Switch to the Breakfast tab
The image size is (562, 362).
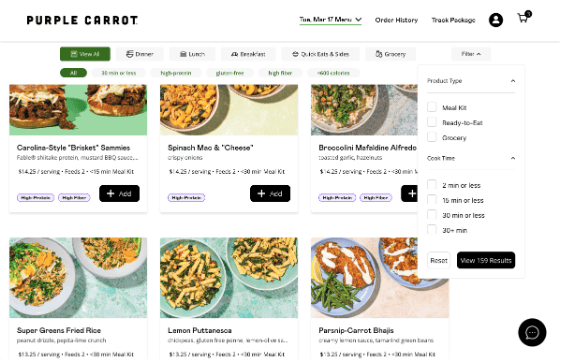pos(248,54)
